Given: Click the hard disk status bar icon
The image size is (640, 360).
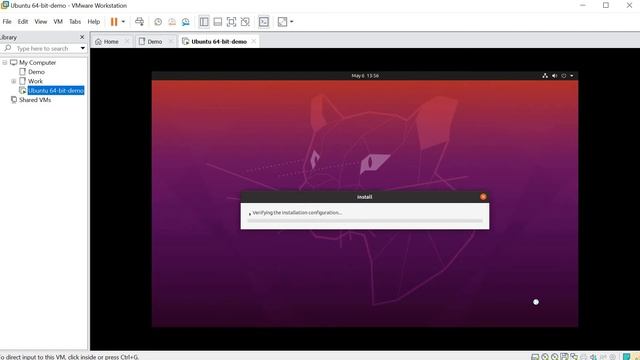Looking at the screenshot, I should pos(535,357).
